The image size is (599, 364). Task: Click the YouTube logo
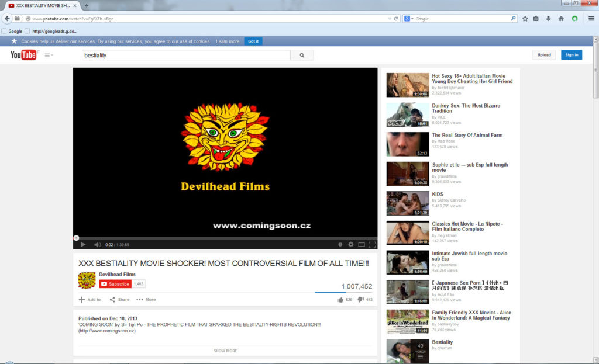pyautogui.click(x=23, y=55)
